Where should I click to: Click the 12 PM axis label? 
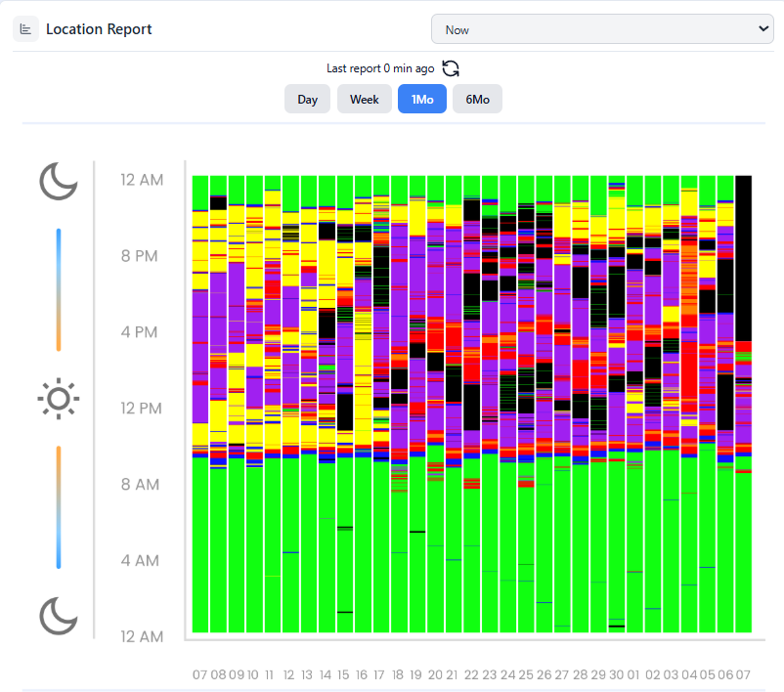click(142, 409)
